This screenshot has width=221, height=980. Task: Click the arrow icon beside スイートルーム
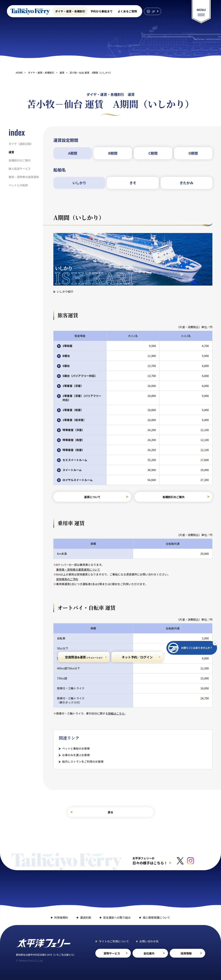(x=59, y=470)
